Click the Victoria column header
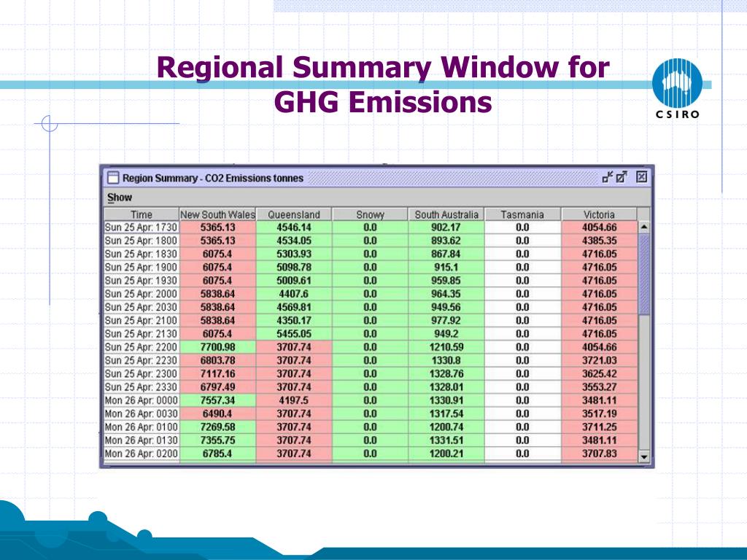Image resolution: width=747 pixels, height=560 pixels. coord(600,214)
